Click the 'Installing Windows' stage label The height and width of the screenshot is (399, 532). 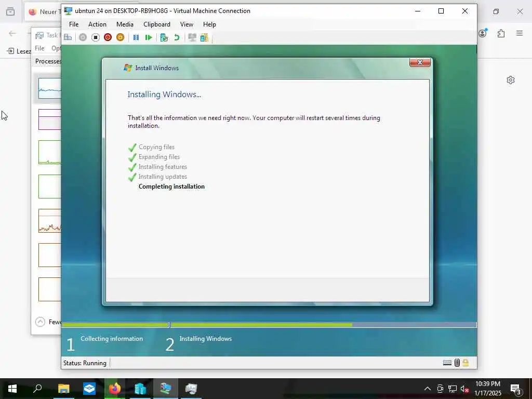(206, 339)
